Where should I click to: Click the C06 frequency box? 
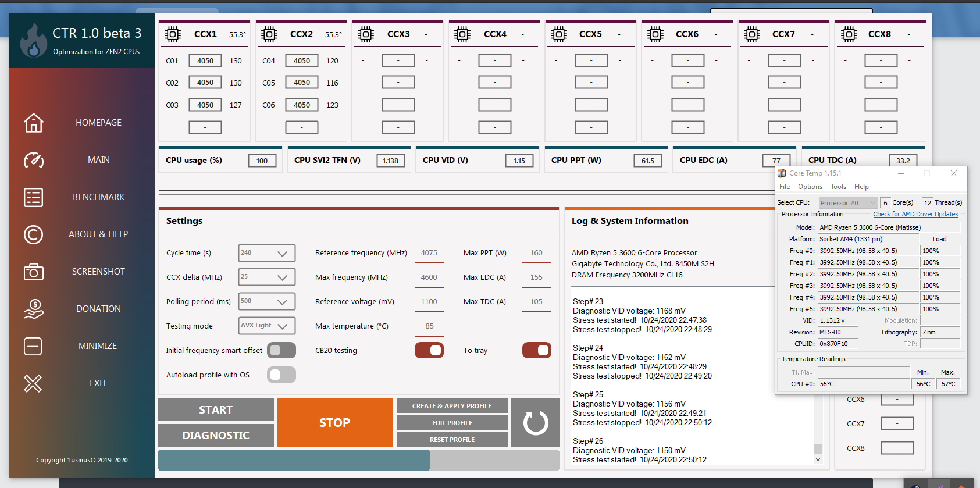coord(302,105)
